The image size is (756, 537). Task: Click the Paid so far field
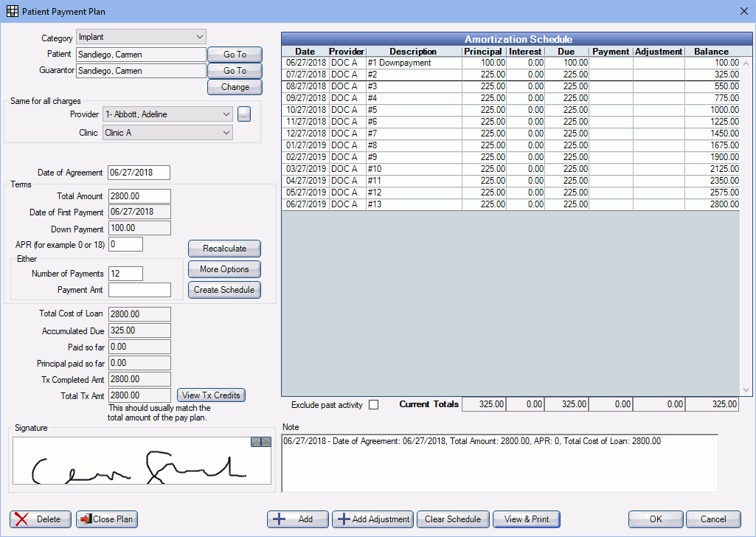139,347
